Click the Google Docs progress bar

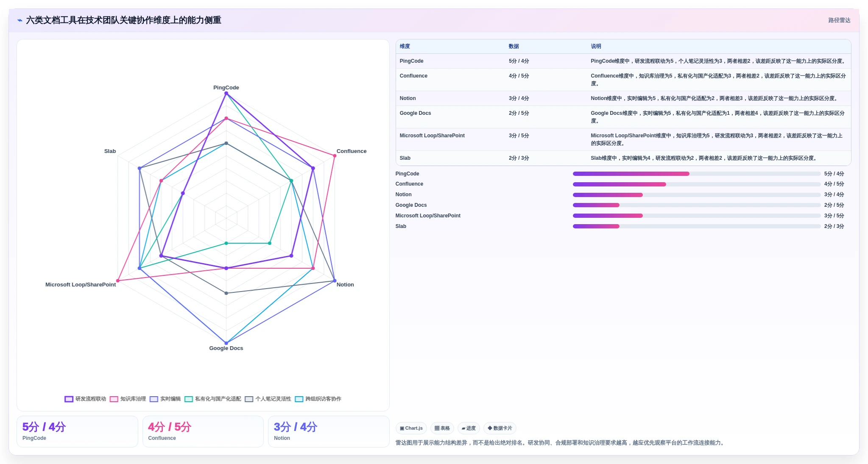click(697, 205)
